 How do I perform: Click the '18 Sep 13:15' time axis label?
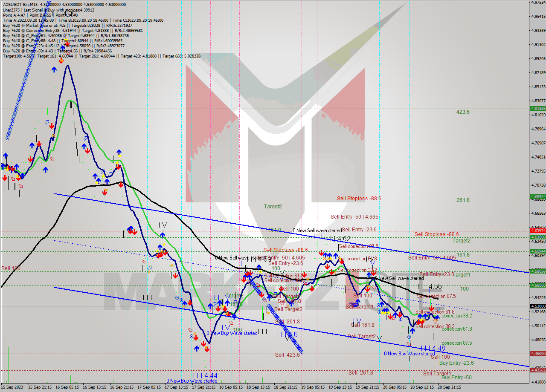[258, 388]
